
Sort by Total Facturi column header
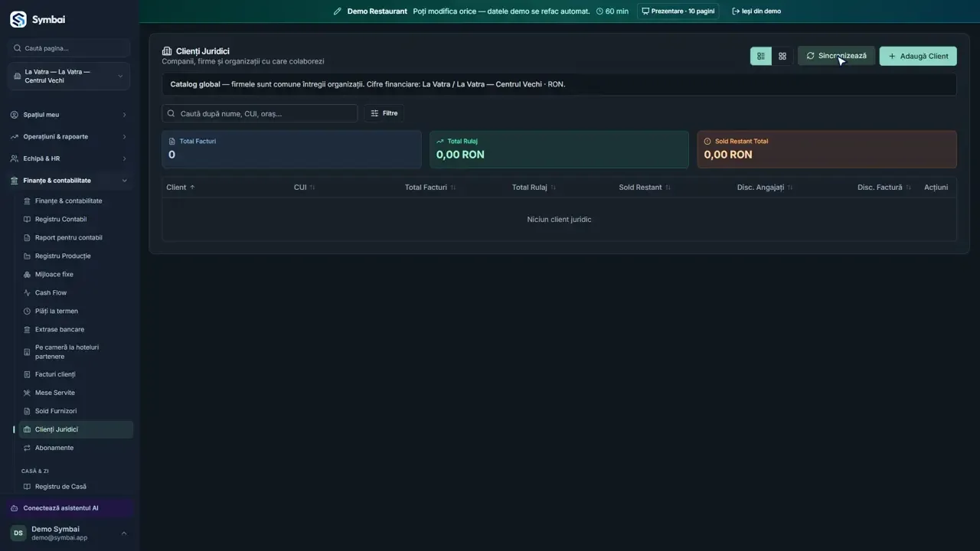pyautogui.click(x=430, y=187)
